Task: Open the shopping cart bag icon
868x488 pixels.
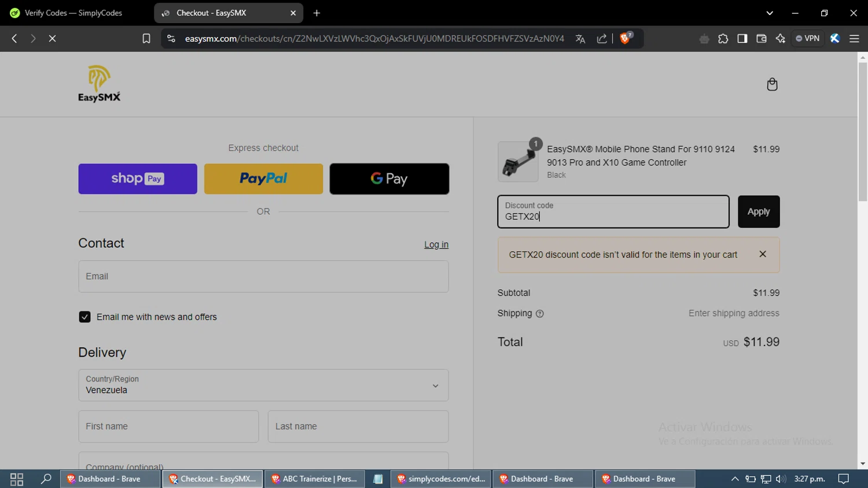Action: click(772, 85)
